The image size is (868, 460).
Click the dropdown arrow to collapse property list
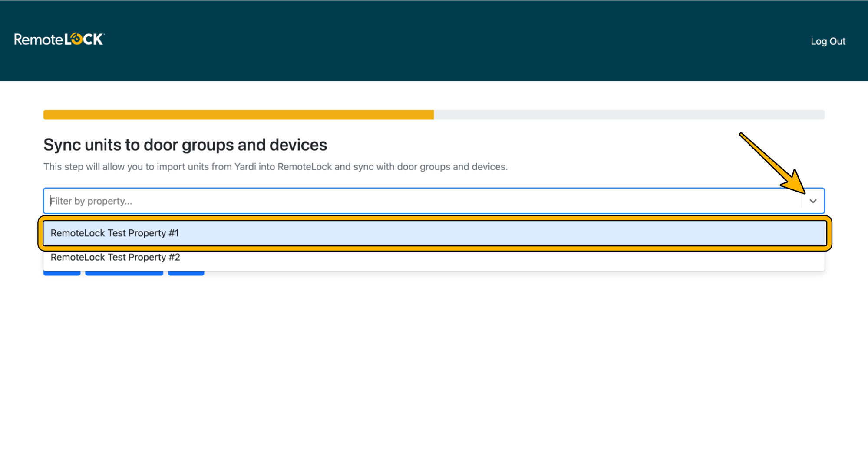(x=813, y=201)
